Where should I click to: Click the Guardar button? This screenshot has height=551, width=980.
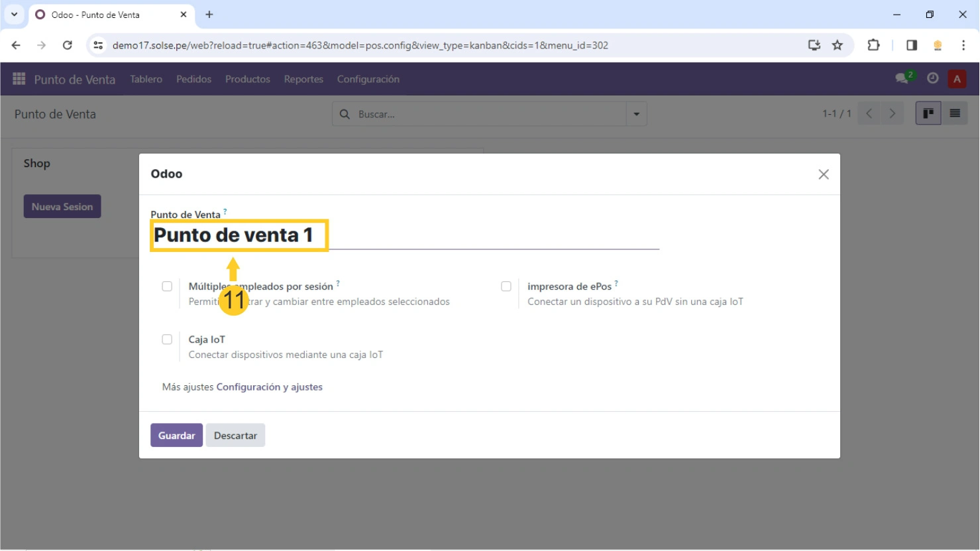point(176,436)
